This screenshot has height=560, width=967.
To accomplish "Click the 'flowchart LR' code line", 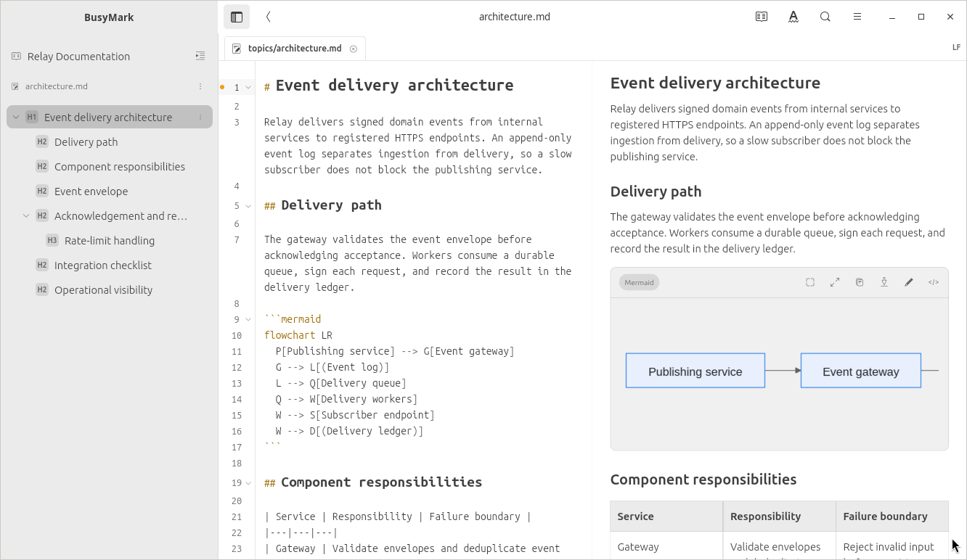I will (298, 335).
